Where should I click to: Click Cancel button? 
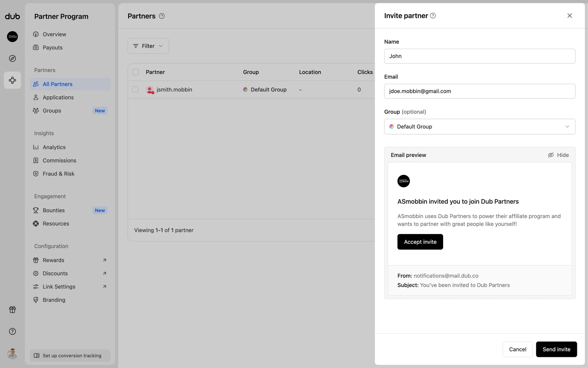tap(518, 349)
